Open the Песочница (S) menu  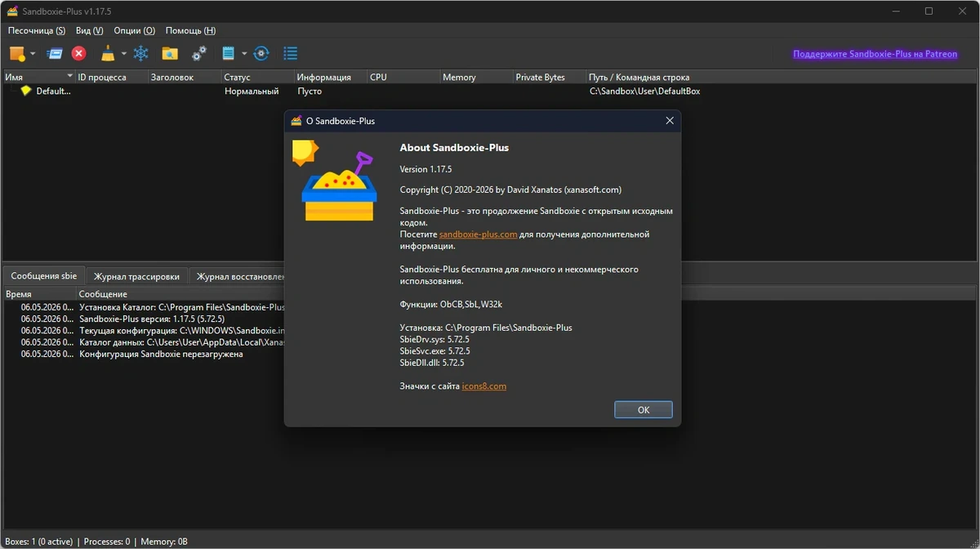click(x=37, y=30)
